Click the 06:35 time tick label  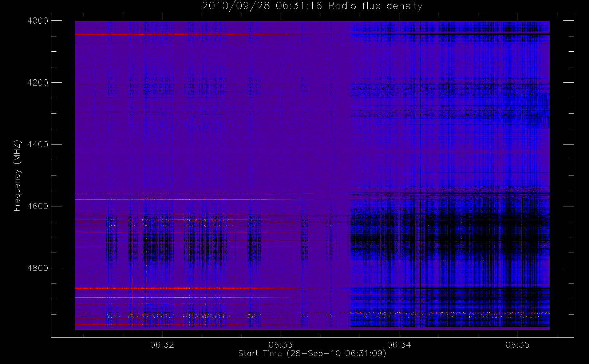pyautogui.click(x=517, y=345)
